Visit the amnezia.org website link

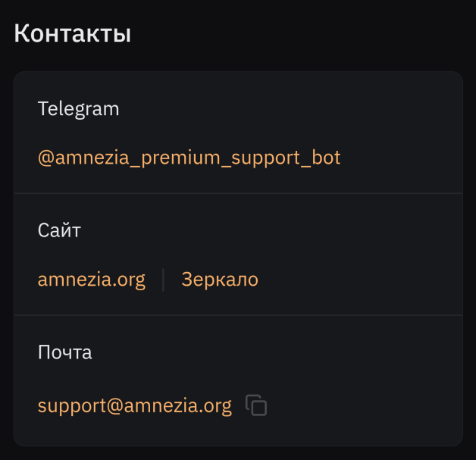click(91, 280)
